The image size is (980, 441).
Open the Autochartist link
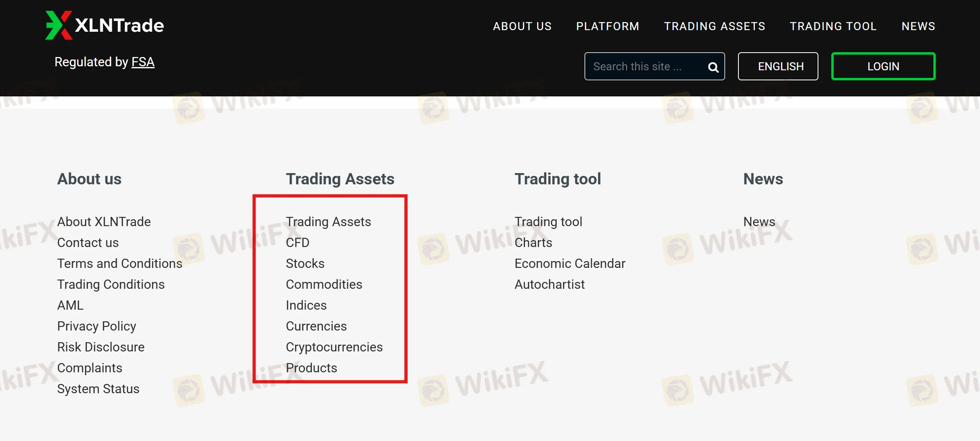click(549, 284)
